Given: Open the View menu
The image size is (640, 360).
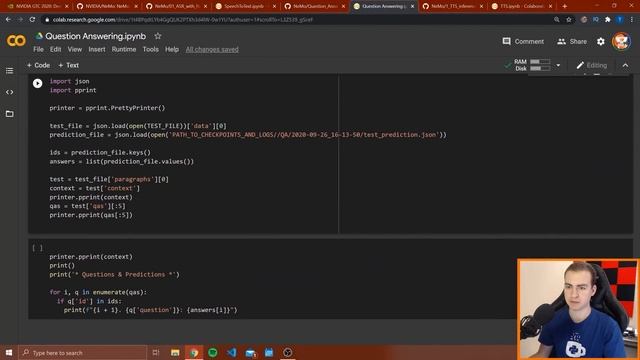Looking at the screenshot, I should (x=75, y=49).
